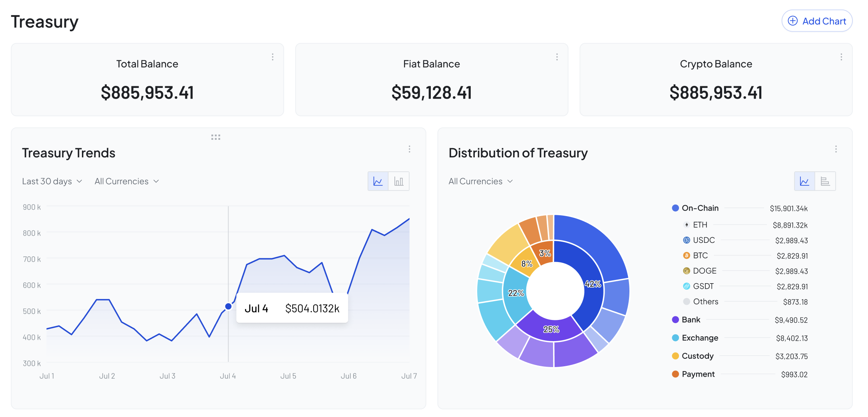Viewport: 868px width, 417px height.
Task: Select line chart view in Treasury Trends
Action: point(378,181)
